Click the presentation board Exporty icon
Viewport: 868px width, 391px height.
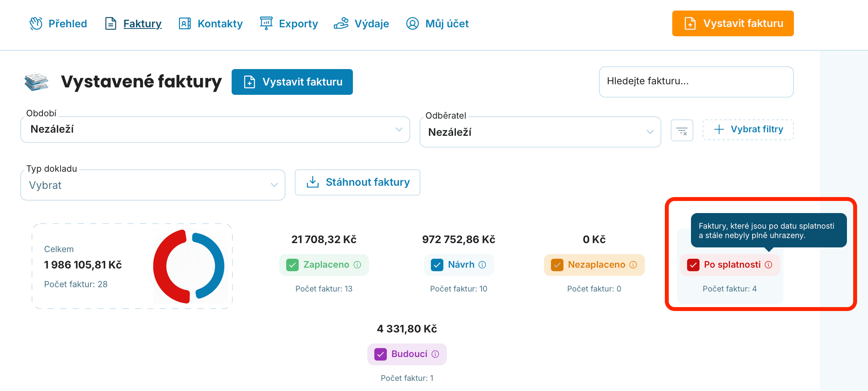266,23
